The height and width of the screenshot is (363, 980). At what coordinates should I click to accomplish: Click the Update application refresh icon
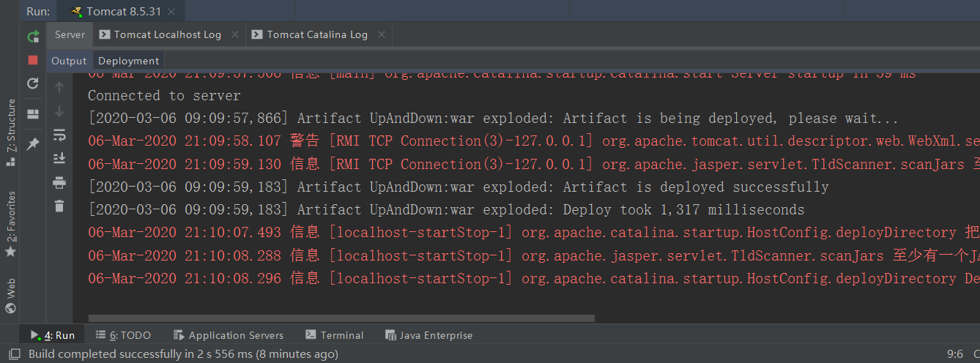coord(33,84)
